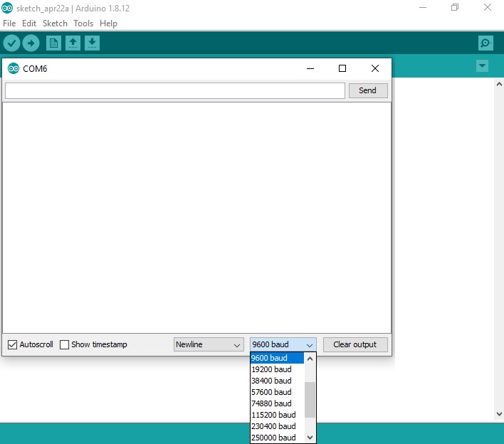Click the serial output text area
Image resolution: width=504 pixels, height=444 pixels.
[x=196, y=218]
